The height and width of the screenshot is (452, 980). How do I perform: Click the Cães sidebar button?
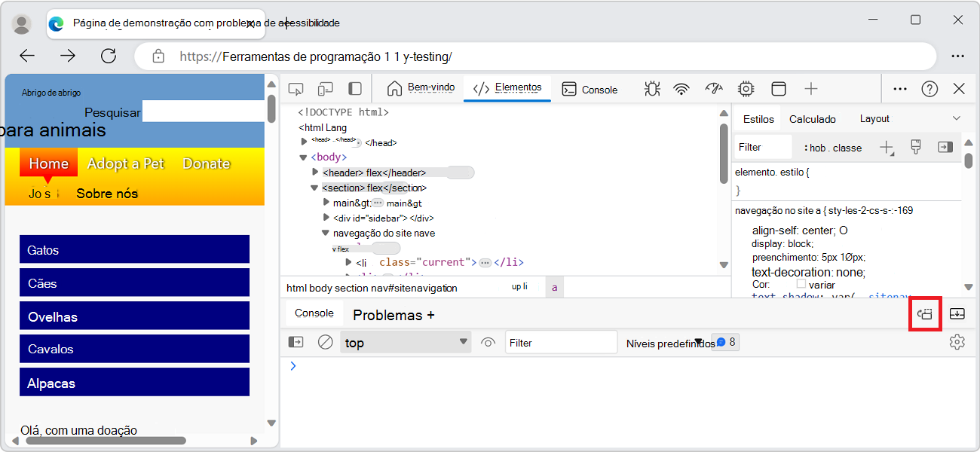click(134, 282)
